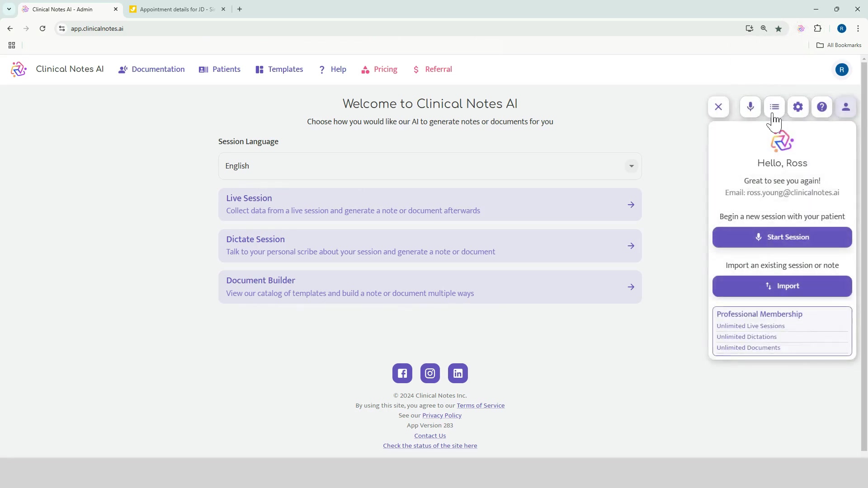Reload the current page
The width and height of the screenshot is (868, 488).
pos(42,28)
